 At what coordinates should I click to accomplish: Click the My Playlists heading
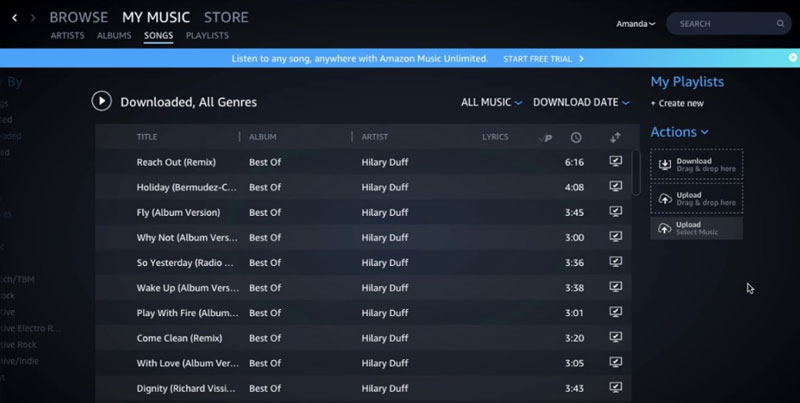pyautogui.click(x=687, y=82)
